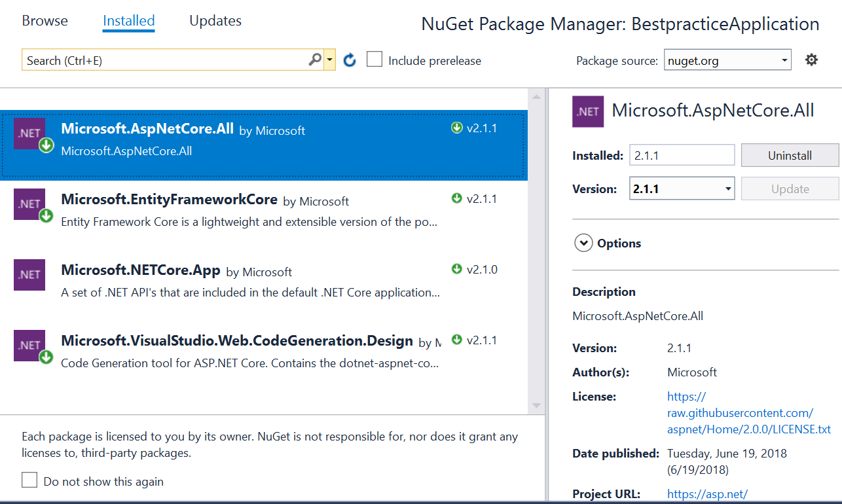Click the CodeGeneration.Design .NET icon
This screenshot has width=842, height=504.
click(29, 346)
